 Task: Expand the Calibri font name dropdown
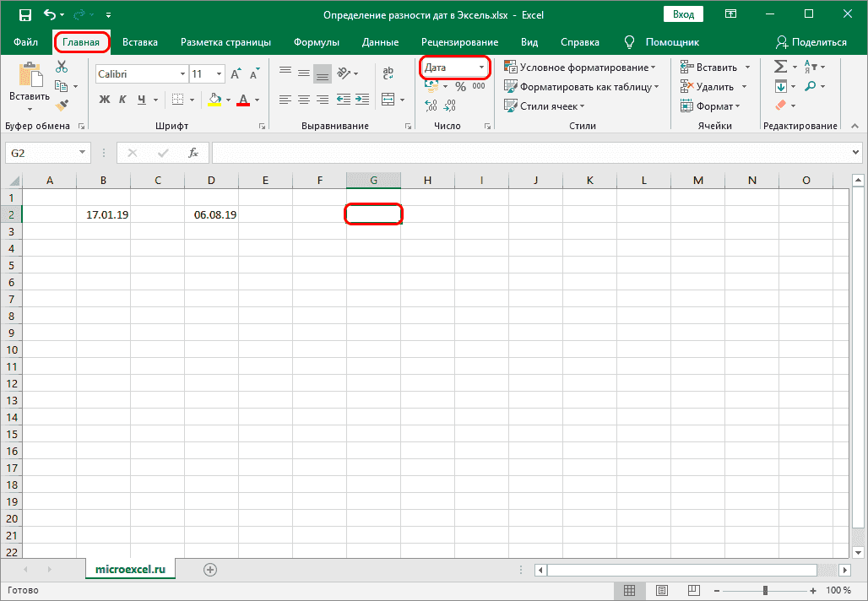point(182,74)
